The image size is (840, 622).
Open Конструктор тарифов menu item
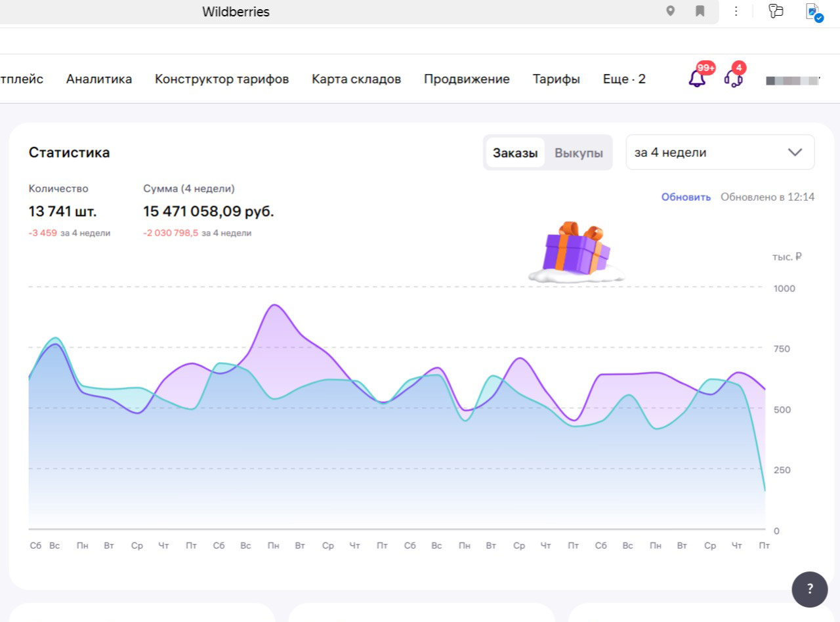(222, 79)
